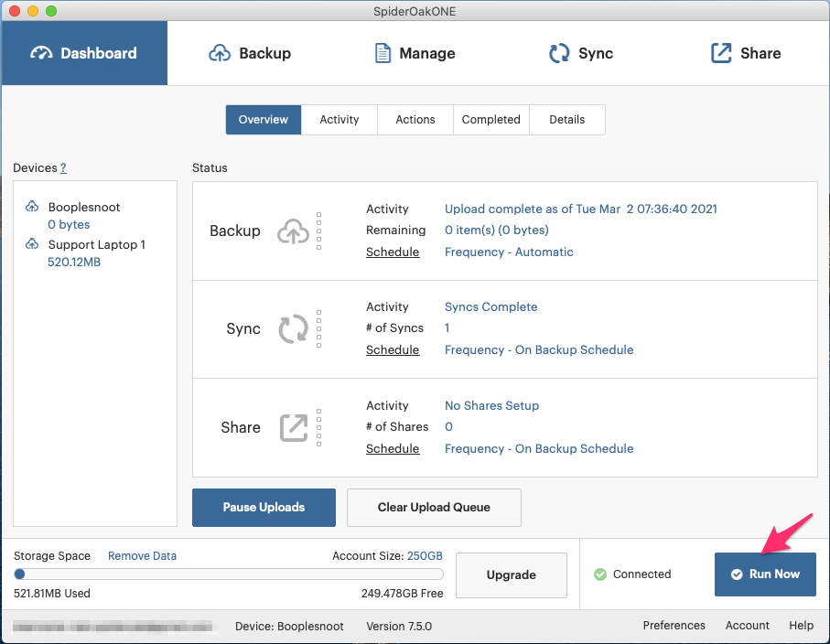
Task: Click Frequency - Automatic in Backup row
Action: pos(509,252)
